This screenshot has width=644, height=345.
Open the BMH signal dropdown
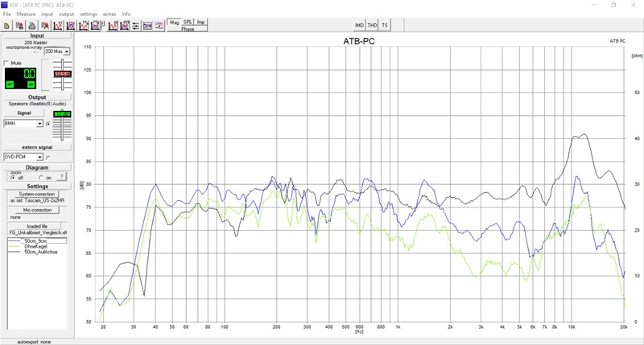[x=39, y=124]
